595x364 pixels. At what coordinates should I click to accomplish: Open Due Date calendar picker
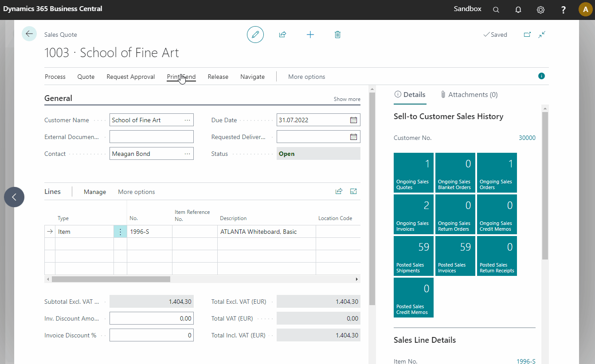click(353, 120)
